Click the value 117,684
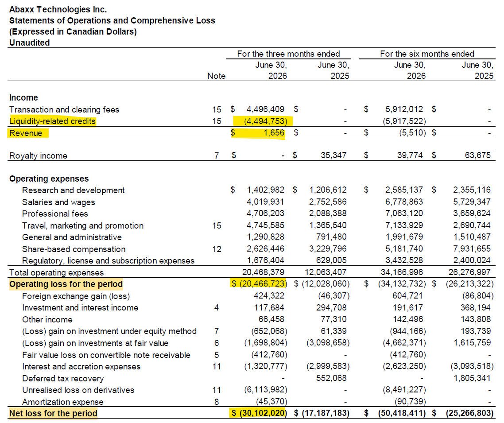 click(269, 307)
